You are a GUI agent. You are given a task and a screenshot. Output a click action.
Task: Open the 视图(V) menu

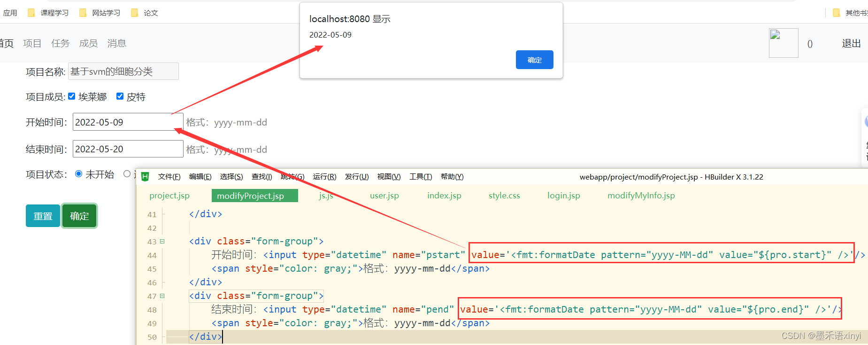click(x=389, y=177)
